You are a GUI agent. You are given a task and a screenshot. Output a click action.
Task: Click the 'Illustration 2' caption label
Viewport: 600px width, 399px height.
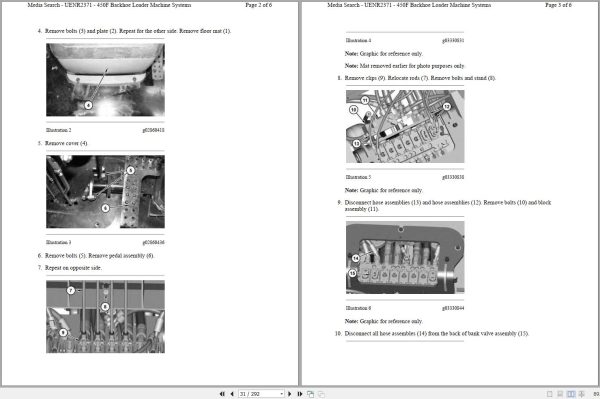59,130
